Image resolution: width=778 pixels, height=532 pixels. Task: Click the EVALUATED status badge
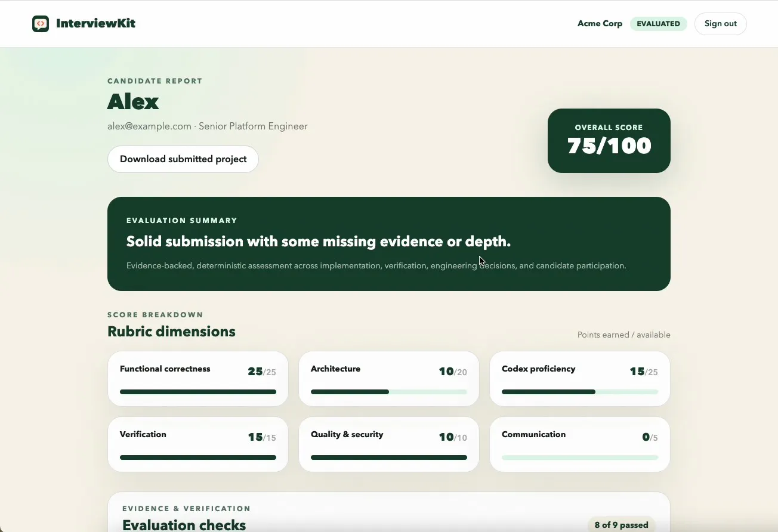pos(658,24)
